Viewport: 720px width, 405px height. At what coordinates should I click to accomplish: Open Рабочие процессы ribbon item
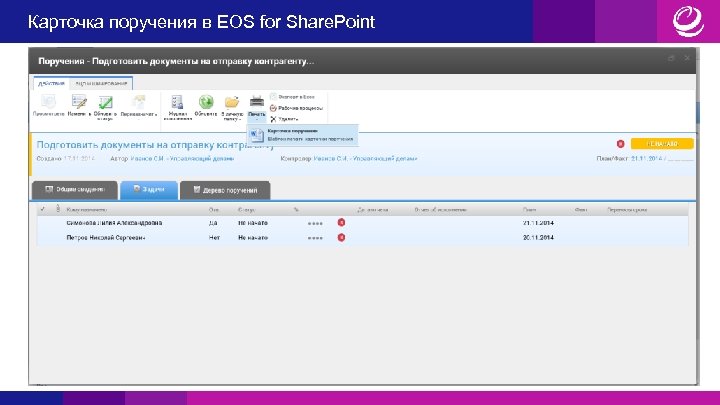pyautogui.click(x=296, y=108)
